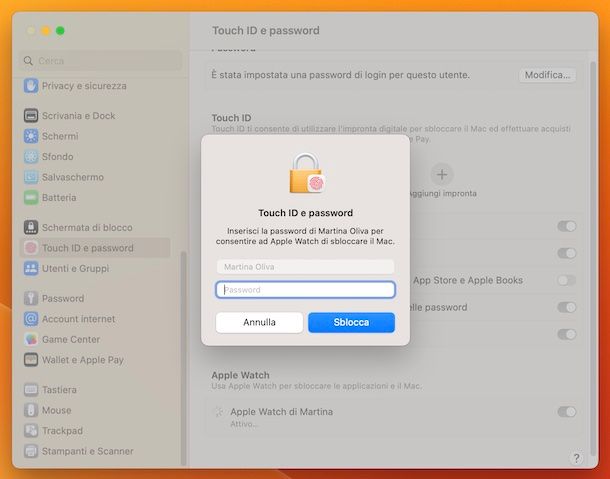Click the Password key icon
Image resolution: width=610 pixels, height=479 pixels.
point(31,298)
